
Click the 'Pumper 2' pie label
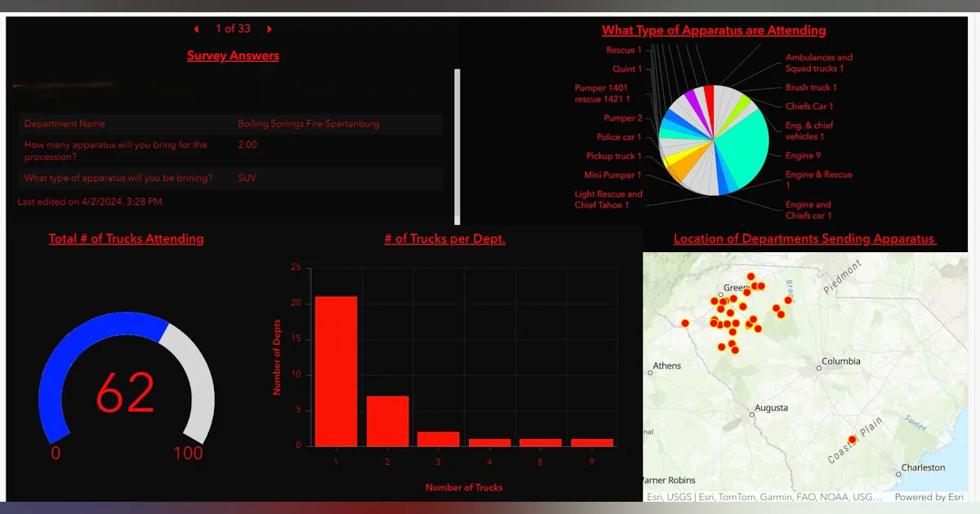623,118
